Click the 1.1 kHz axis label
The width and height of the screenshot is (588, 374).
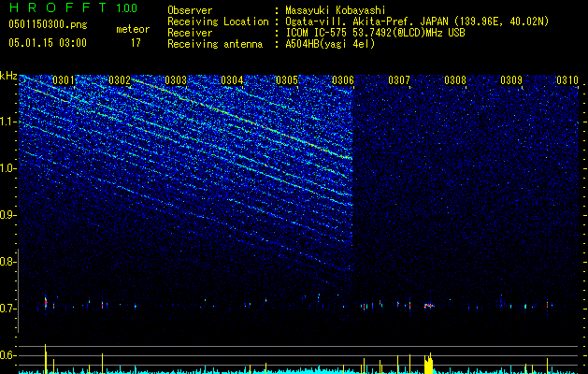coord(8,122)
